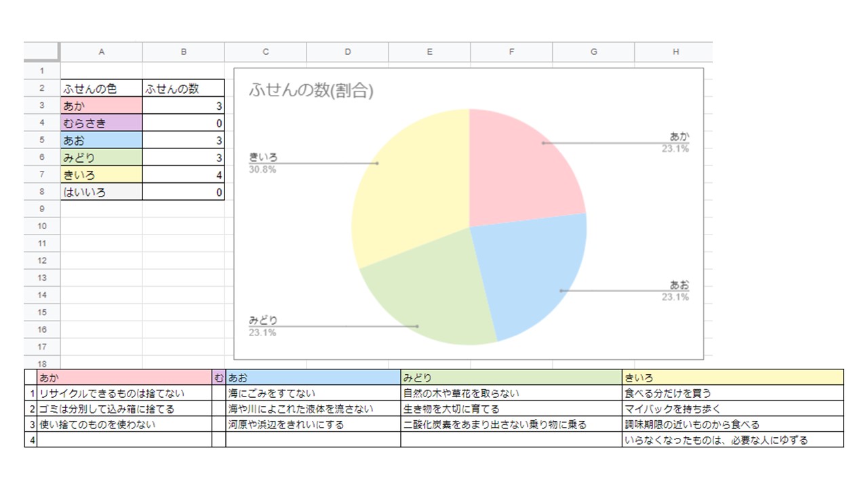
Task: Select the pink あか cell in column A
Action: pos(102,106)
